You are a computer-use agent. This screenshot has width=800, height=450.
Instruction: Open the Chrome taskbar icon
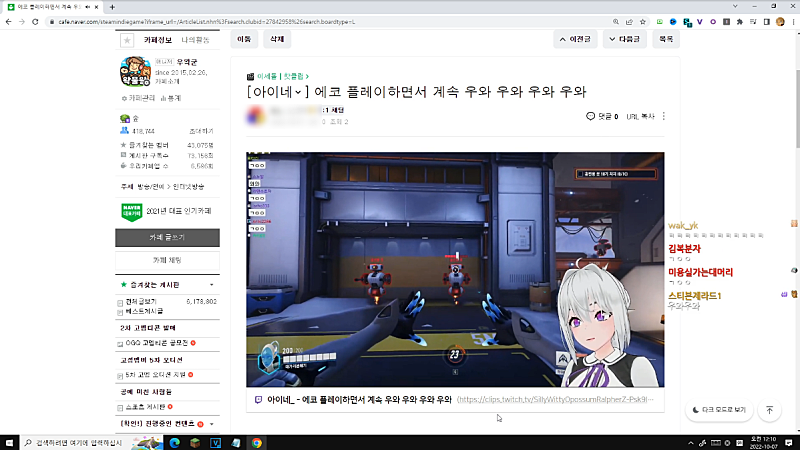(x=257, y=442)
